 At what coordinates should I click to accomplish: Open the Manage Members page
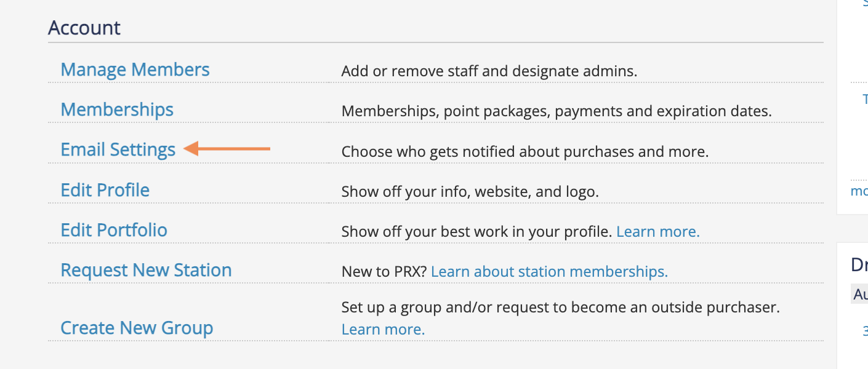pyautogui.click(x=135, y=70)
